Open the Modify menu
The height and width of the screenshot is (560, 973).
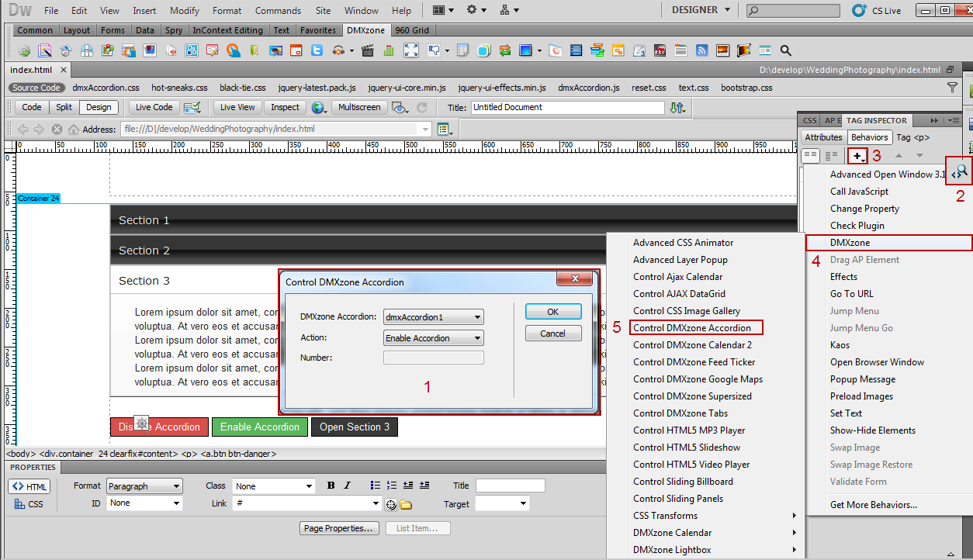[185, 11]
